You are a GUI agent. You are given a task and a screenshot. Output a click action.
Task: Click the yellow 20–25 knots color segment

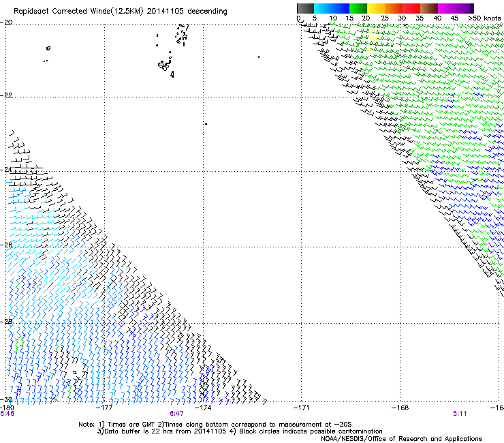[376, 8]
